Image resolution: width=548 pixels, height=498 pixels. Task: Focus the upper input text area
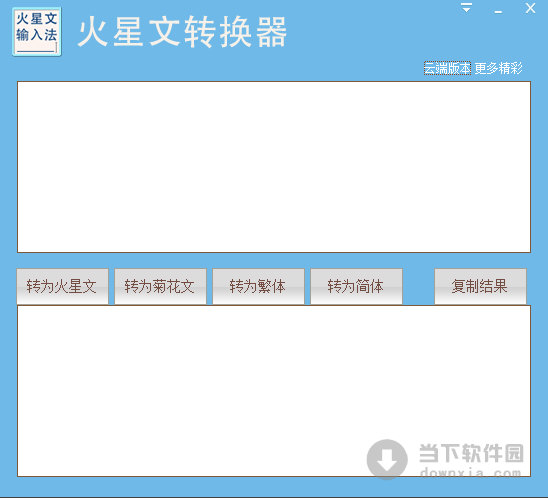(x=274, y=167)
